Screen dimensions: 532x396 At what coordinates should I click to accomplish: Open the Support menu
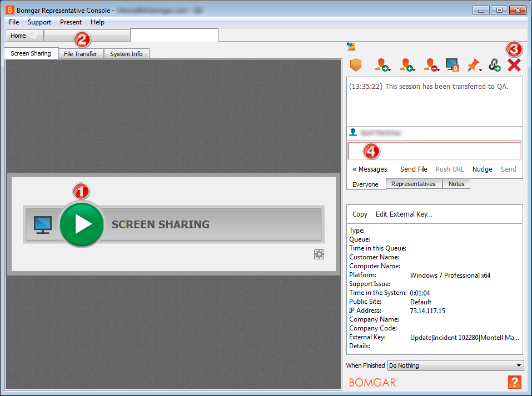(x=39, y=22)
